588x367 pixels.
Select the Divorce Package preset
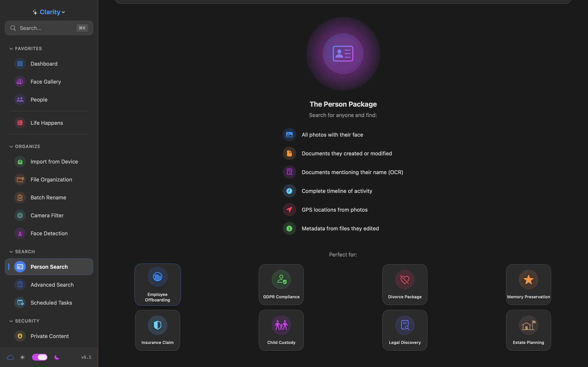404,284
